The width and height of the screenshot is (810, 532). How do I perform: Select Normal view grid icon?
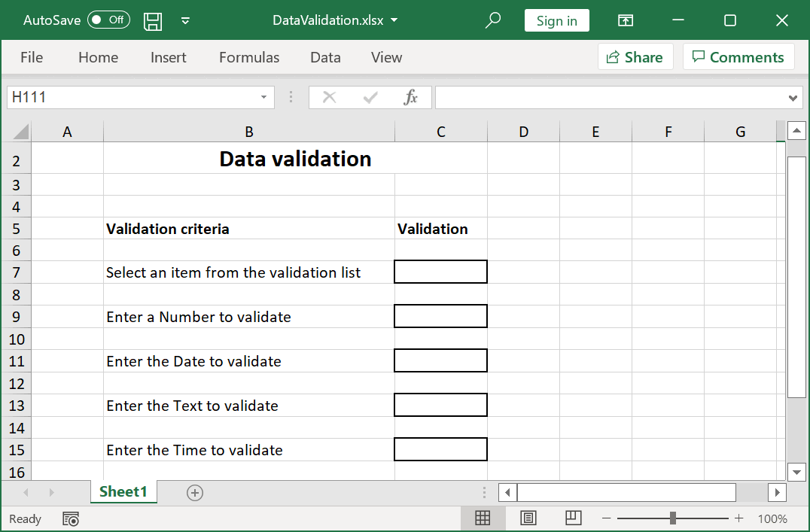(483, 518)
